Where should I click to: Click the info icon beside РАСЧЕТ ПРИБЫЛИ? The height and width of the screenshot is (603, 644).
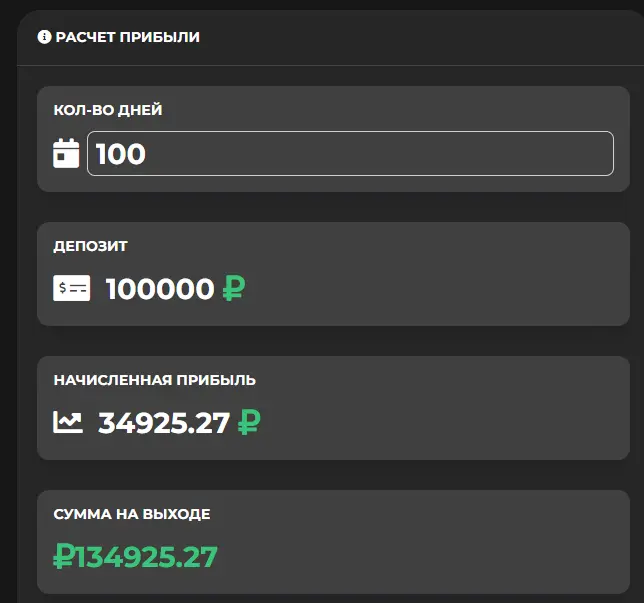(x=44, y=37)
